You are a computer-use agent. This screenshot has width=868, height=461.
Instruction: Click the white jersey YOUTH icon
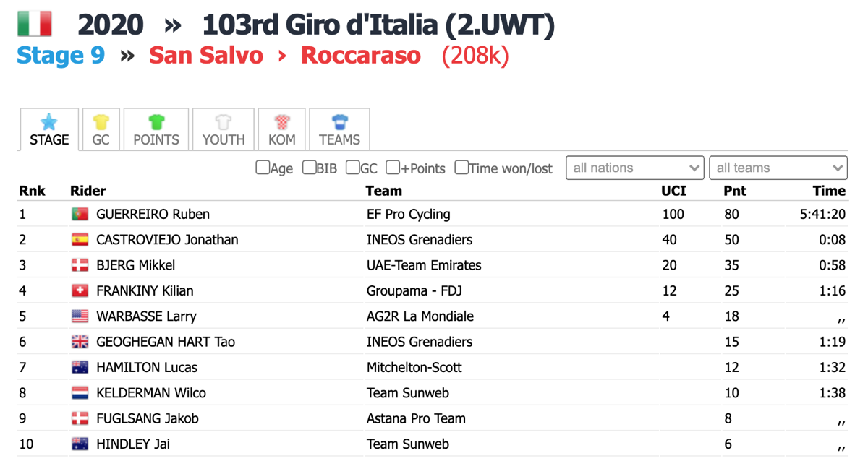224,121
